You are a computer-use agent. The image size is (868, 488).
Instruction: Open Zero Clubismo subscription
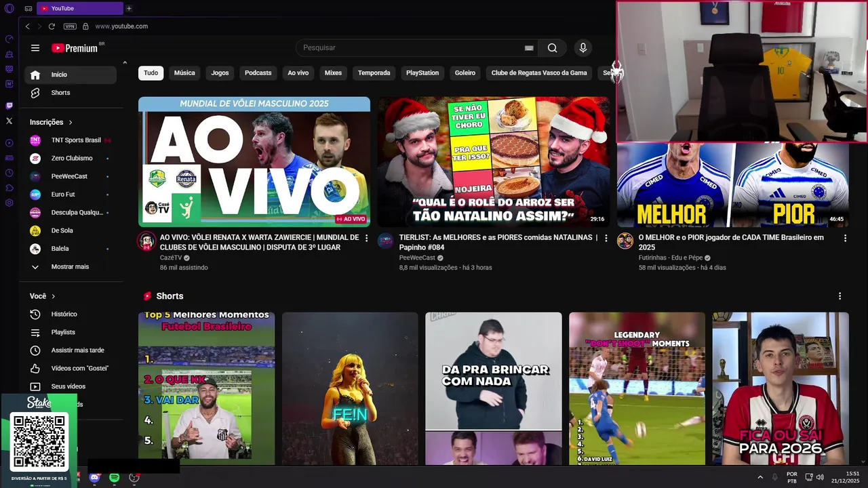[x=71, y=159]
